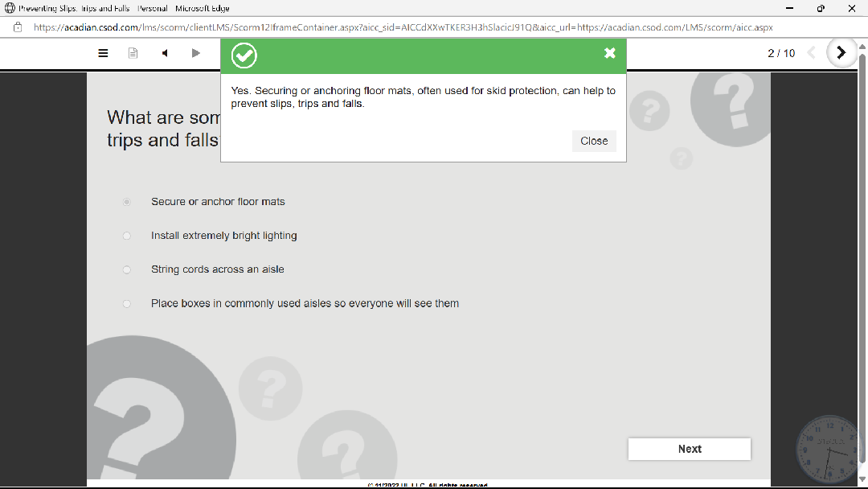Click the scrollbar down arrow
This screenshot has height=489, width=868.
click(862, 480)
